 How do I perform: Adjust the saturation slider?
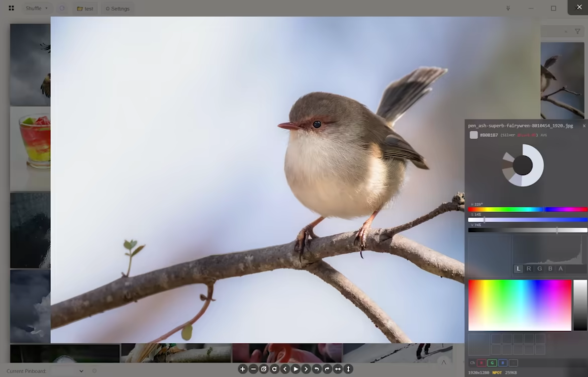pyautogui.click(x=528, y=220)
